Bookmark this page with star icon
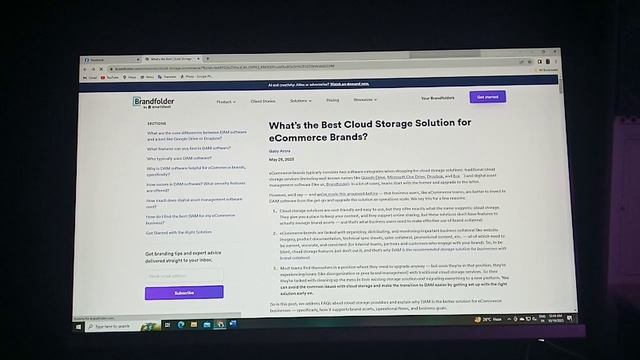 530,62
